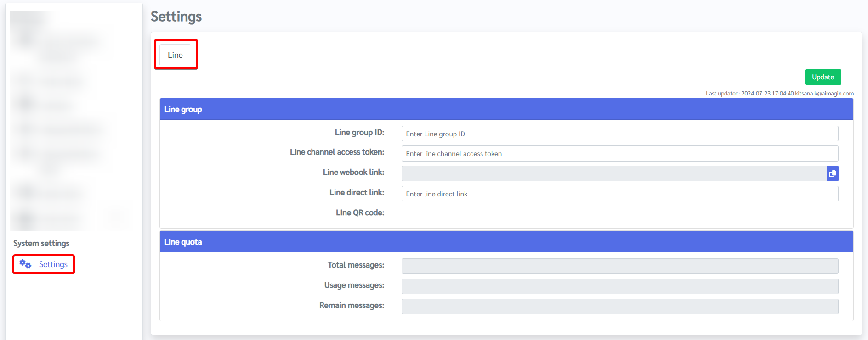Click the Settings page heading
The width and height of the screenshot is (868, 340).
click(x=176, y=17)
